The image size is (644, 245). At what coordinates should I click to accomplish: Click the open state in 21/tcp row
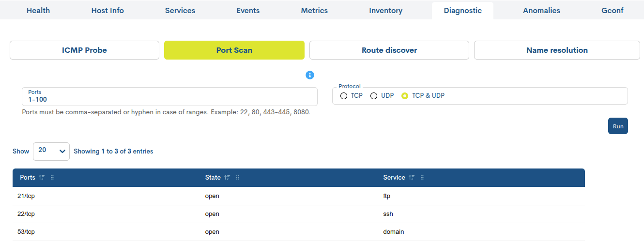(x=212, y=196)
